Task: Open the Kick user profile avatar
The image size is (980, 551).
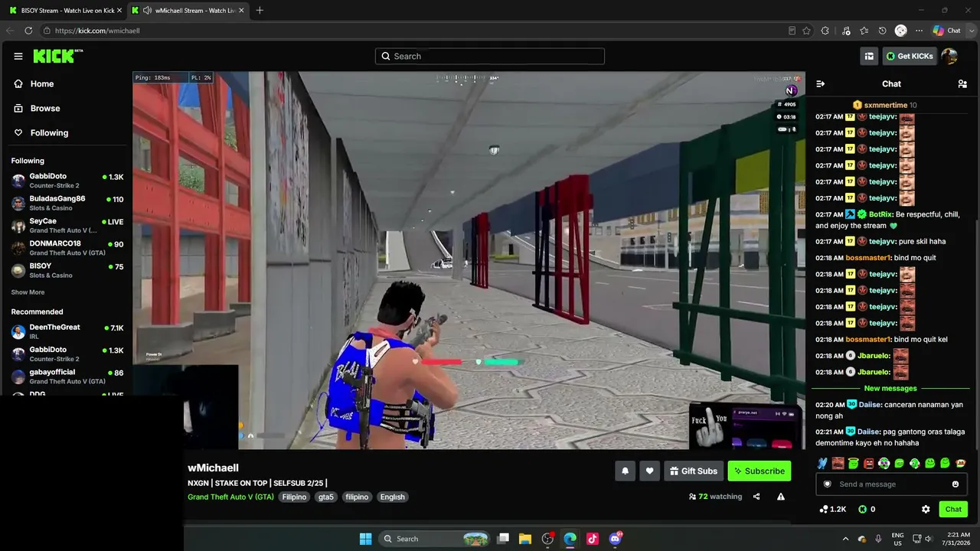Action: (949, 56)
